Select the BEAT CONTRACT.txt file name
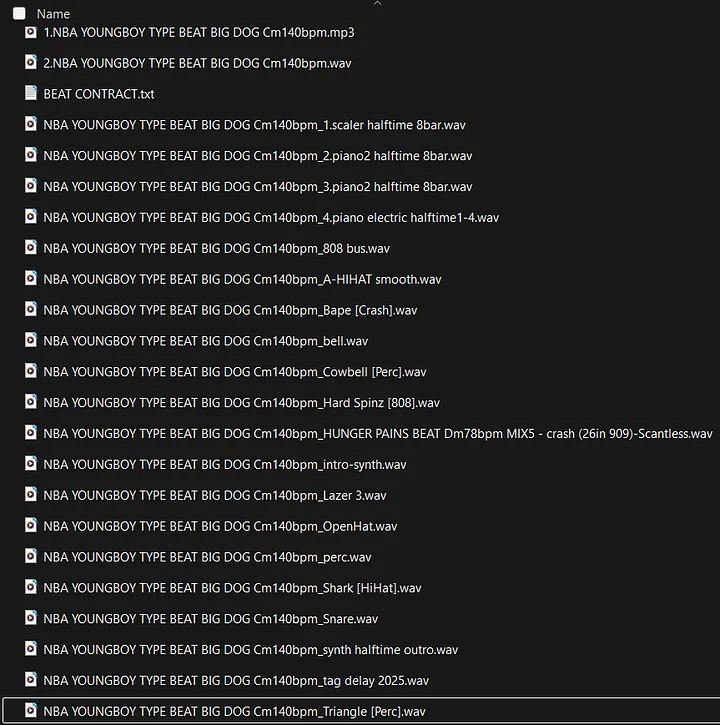The image size is (720, 725). click(x=99, y=94)
